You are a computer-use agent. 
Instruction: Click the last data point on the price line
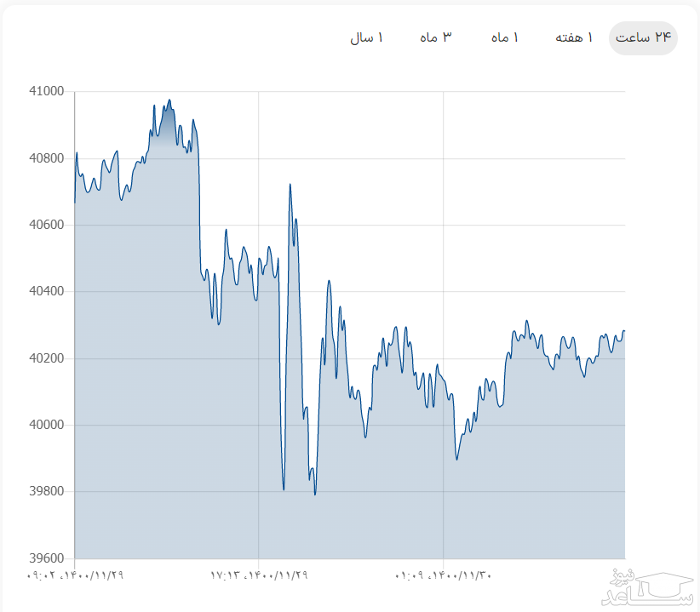coord(624,331)
